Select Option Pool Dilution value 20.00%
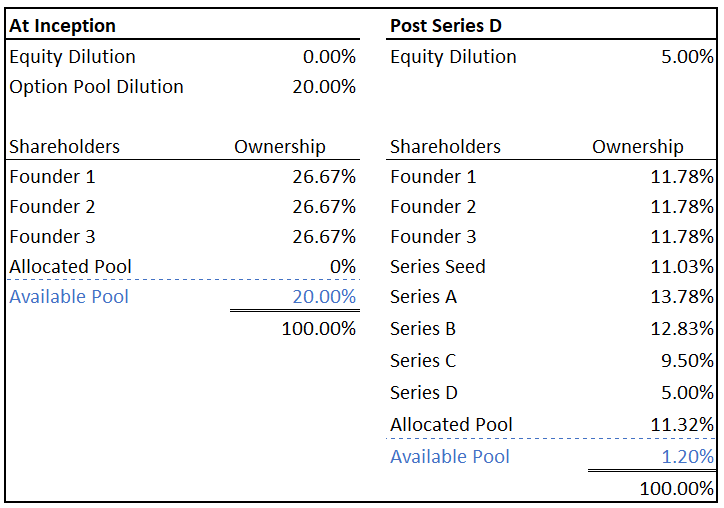This screenshot has width=724, height=508. pos(323,87)
